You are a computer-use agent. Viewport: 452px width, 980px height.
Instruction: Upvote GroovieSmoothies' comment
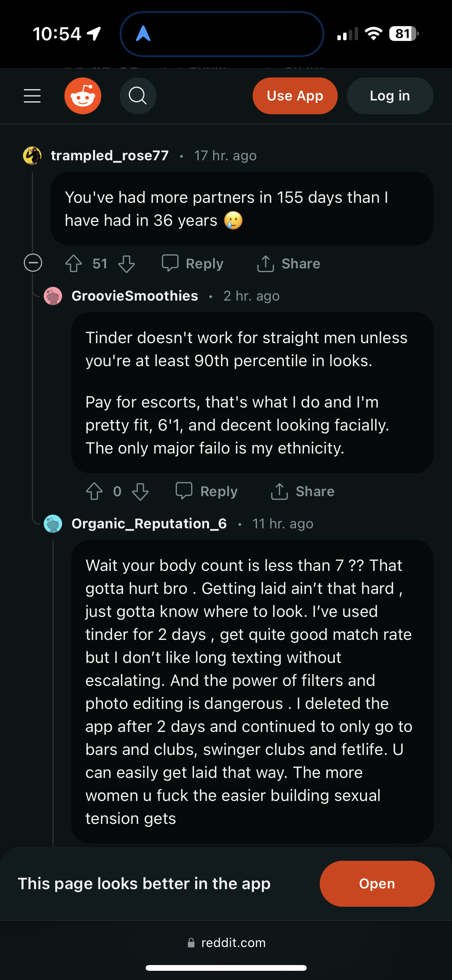point(94,492)
